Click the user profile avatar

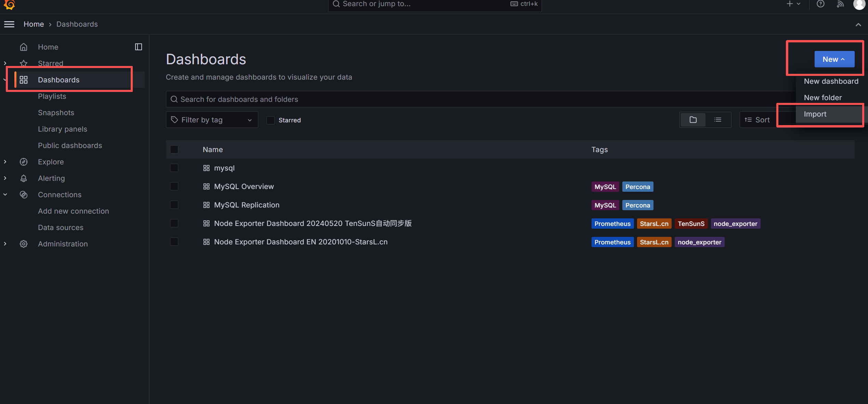click(859, 4)
